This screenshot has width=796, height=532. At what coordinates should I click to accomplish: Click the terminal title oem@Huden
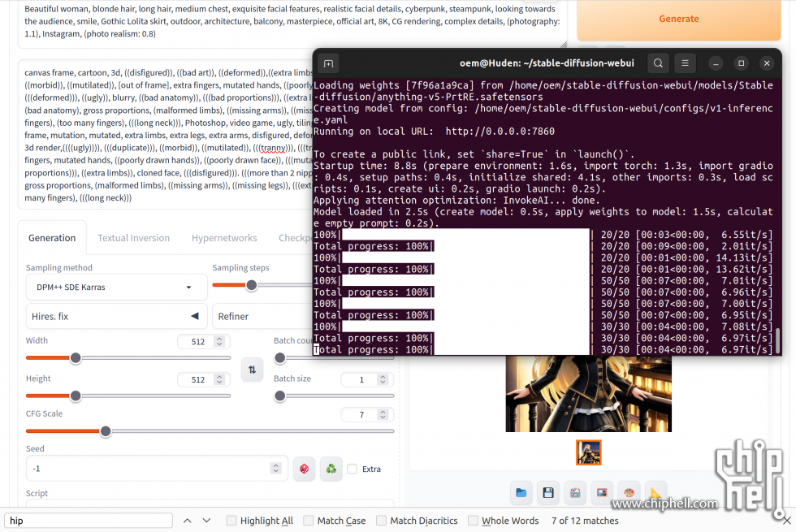547,63
